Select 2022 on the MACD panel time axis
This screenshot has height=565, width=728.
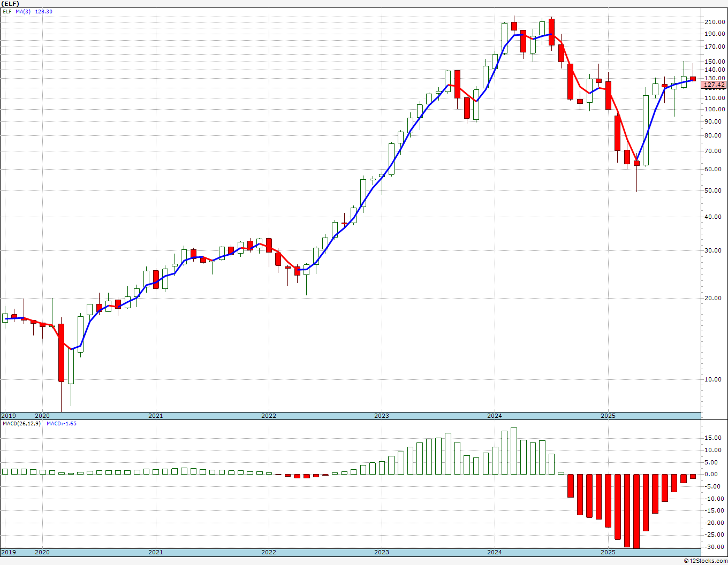pyautogui.click(x=268, y=552)
